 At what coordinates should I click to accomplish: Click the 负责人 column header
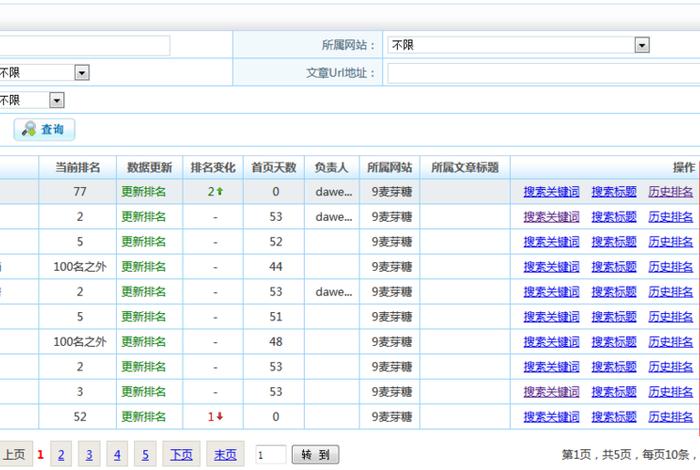[x=332, y=167]
